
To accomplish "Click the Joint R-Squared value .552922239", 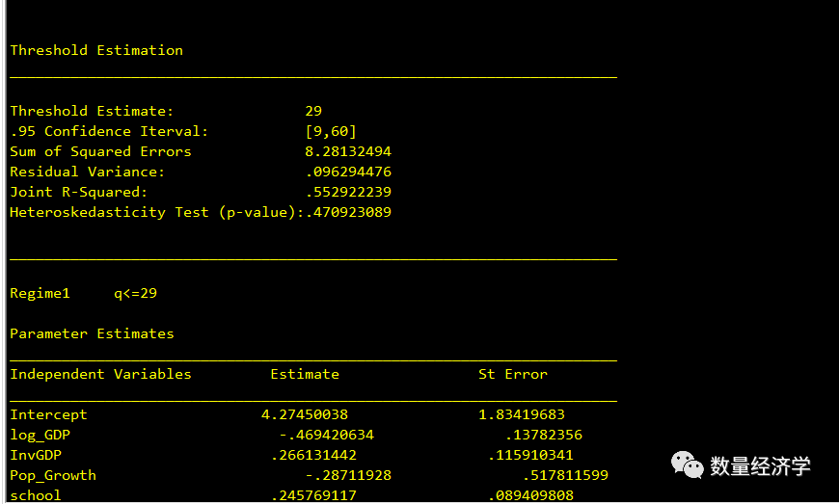I will point(348,192).
